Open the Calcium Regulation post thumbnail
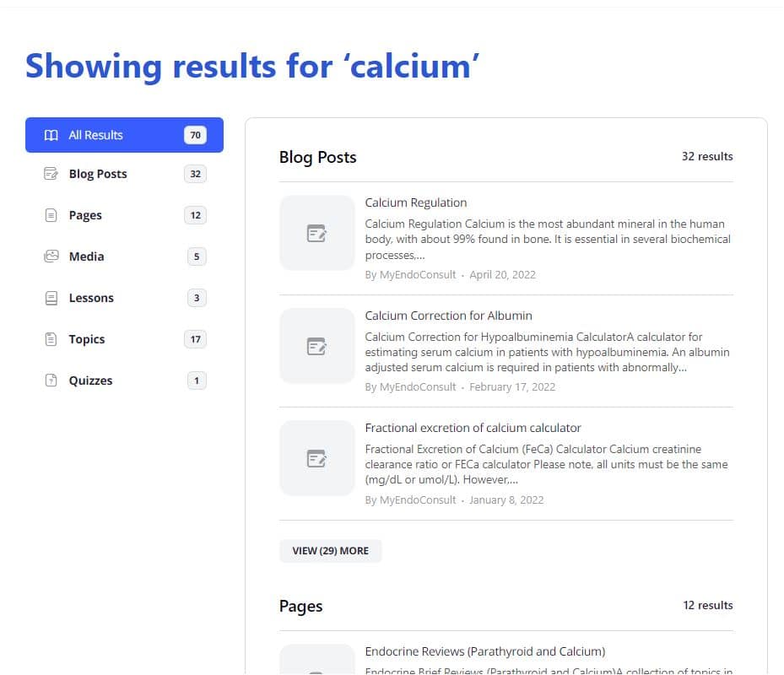 (x=316, y=233)
